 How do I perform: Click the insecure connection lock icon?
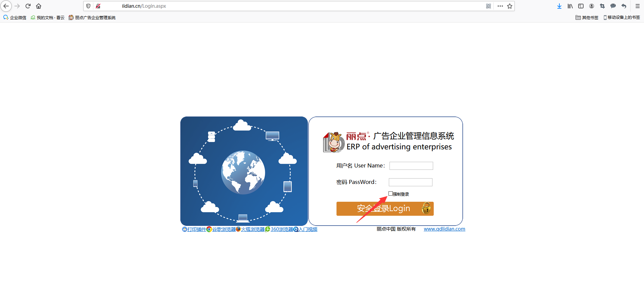coord(98,6)
